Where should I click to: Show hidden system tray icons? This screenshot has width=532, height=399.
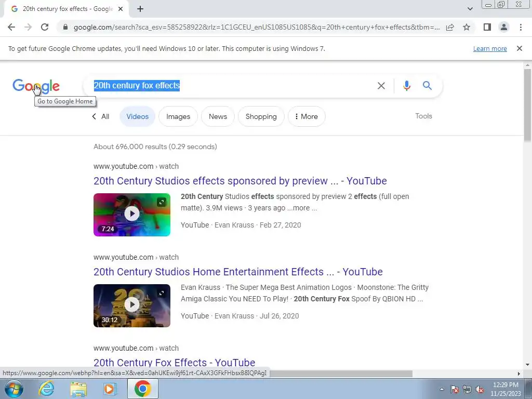click(442, 389)
